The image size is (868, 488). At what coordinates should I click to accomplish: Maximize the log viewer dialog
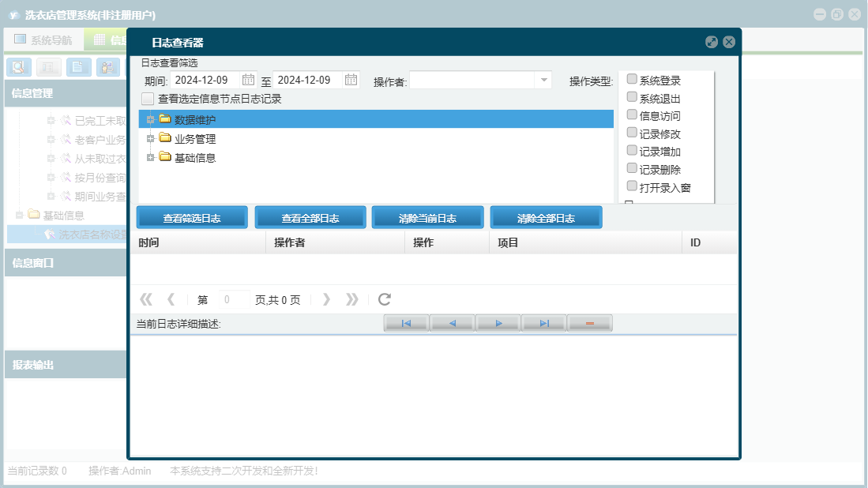pos(712,42)
